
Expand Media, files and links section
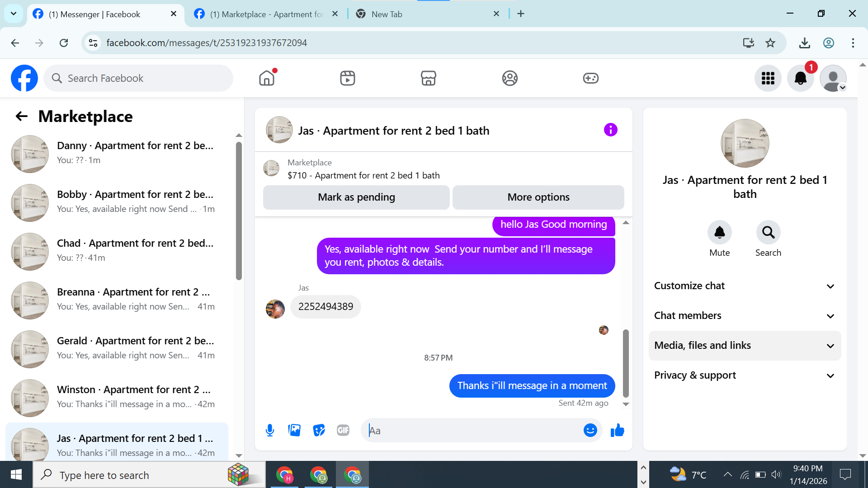pos(745,346)
